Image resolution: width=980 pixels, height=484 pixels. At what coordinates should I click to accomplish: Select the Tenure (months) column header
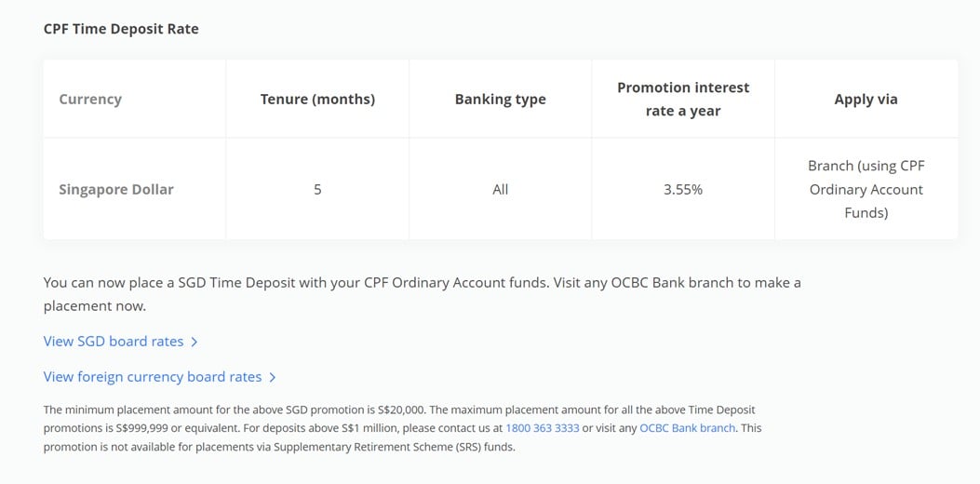pos(317,100)
